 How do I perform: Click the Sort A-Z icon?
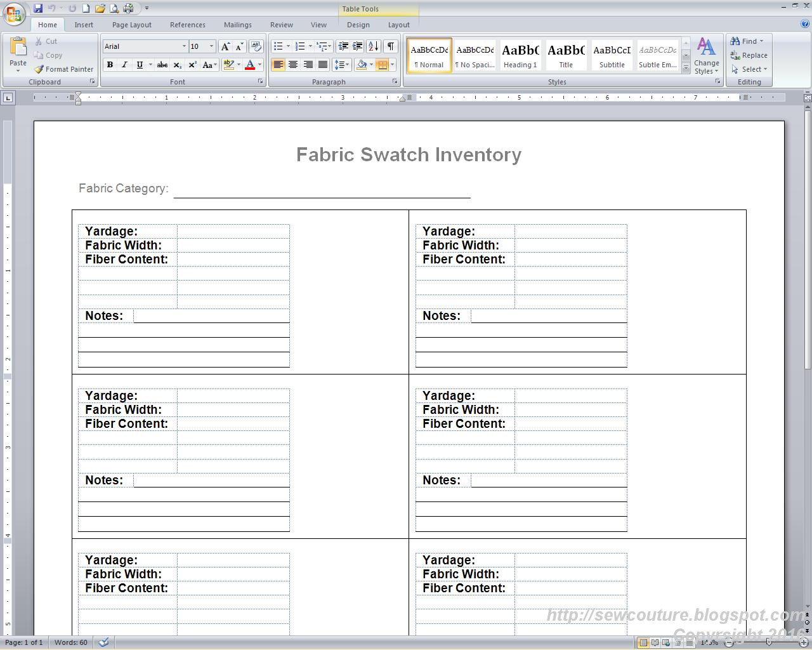(x=373, y=46)
